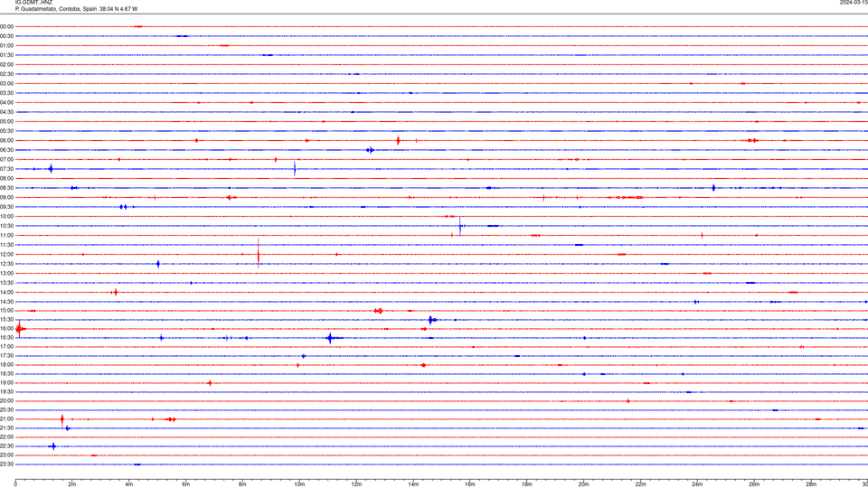Click the 22:30 trace time label
868x488 pixels.
[6, 446]
